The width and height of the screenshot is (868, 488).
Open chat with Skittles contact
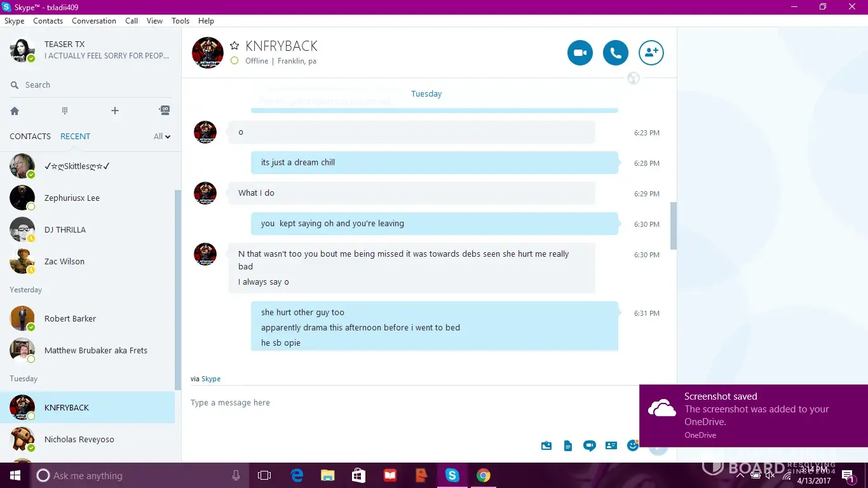[x=88, y=166]
